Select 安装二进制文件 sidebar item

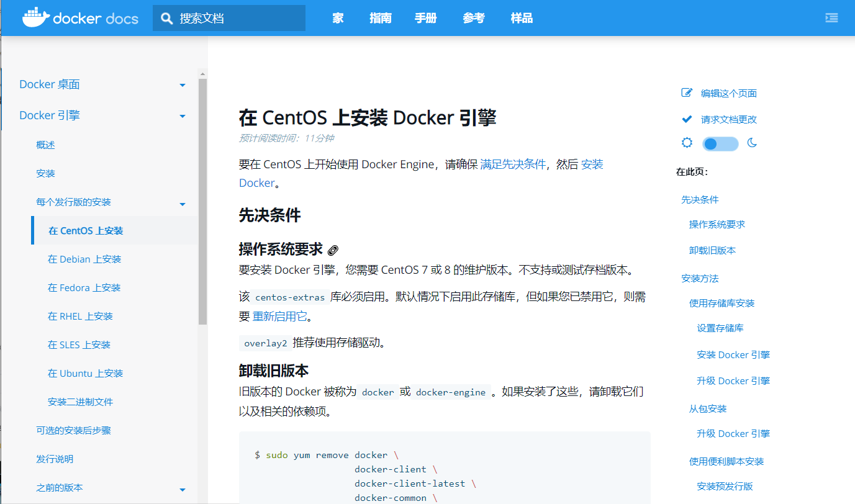pyautogui.click(x=81, y=402)
